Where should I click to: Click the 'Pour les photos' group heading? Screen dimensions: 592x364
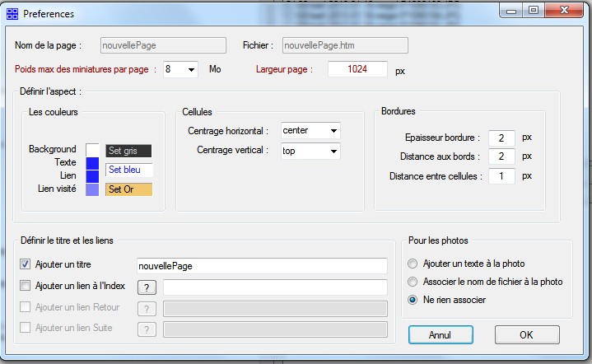[438, 240]
